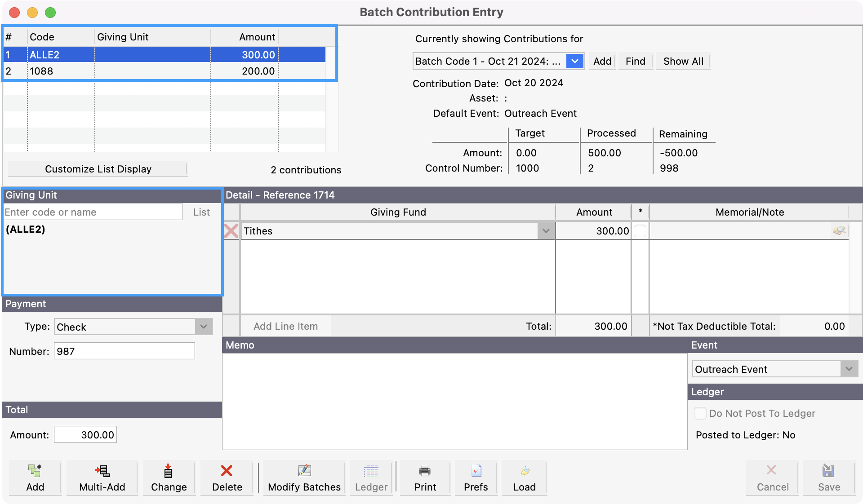Expand the Batch Code dropdown

click(x=575, y=61)
